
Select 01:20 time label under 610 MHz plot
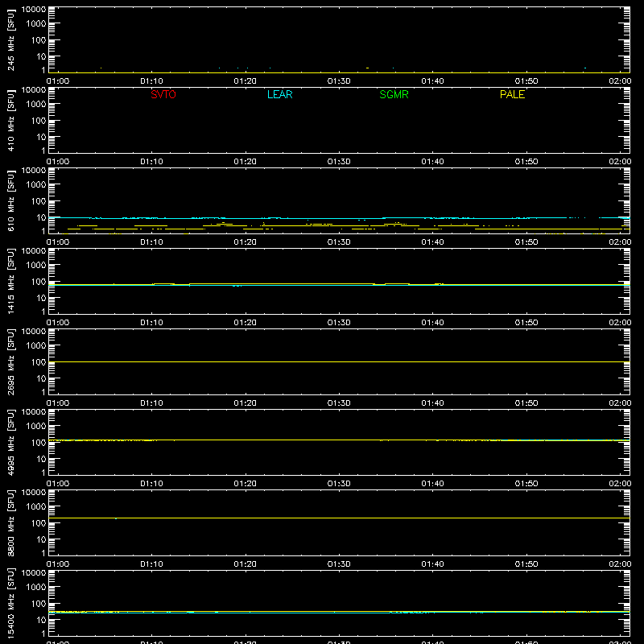coord(246,242)
